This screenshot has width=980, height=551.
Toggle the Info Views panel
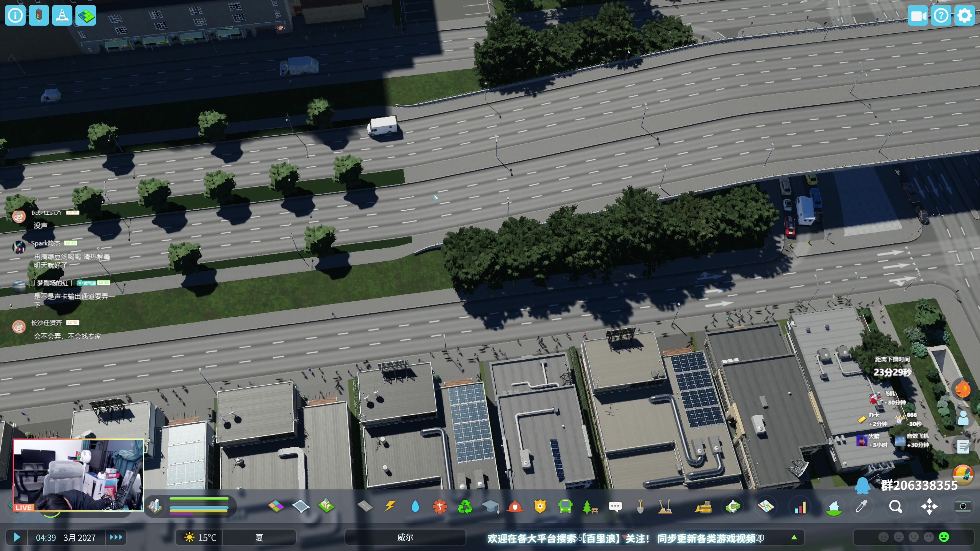(15, 15)
